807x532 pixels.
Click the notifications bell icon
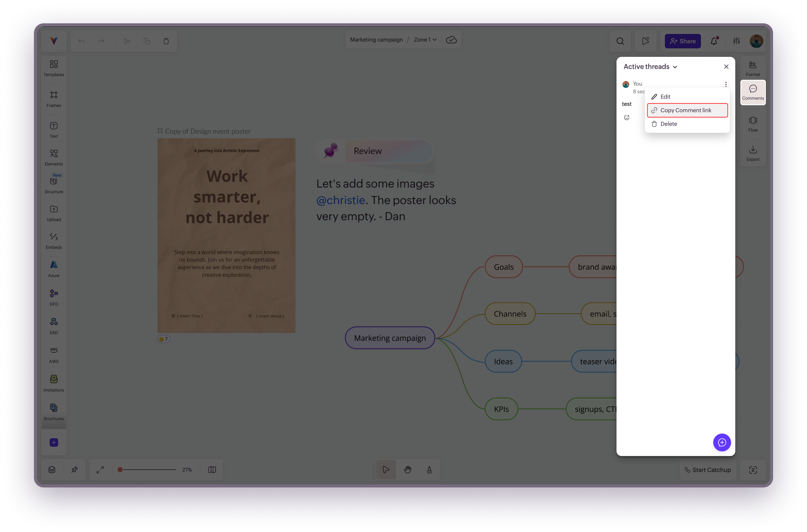coord(714,41)
